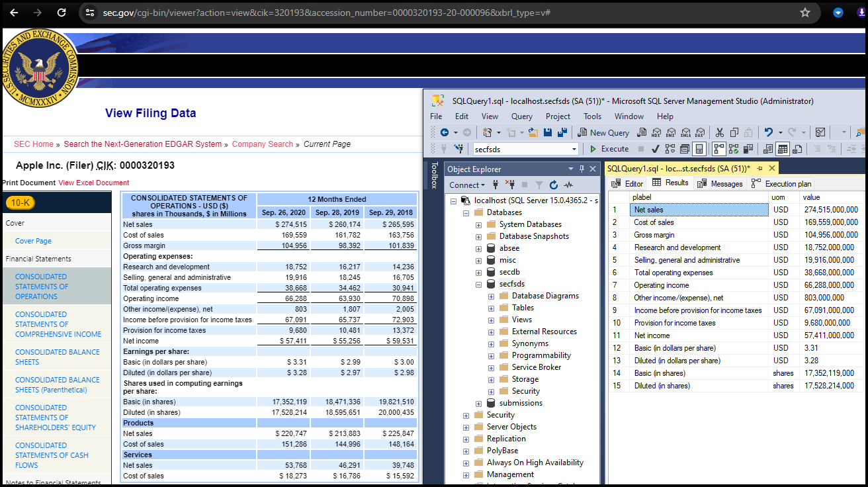
Task: Click Navigate Backward arrow in SSMS toolbar
Action: pos(444,132)
